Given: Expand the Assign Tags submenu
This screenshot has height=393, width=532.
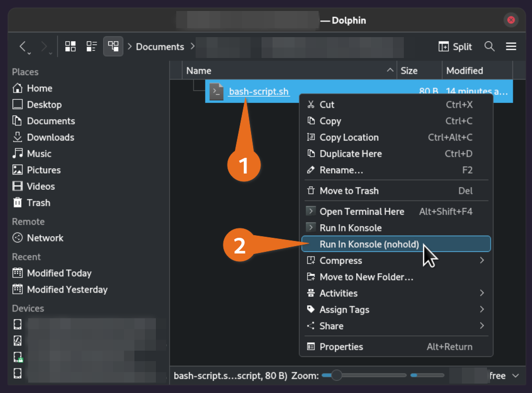Looking at the screenshot, I should tap(395, 309).
